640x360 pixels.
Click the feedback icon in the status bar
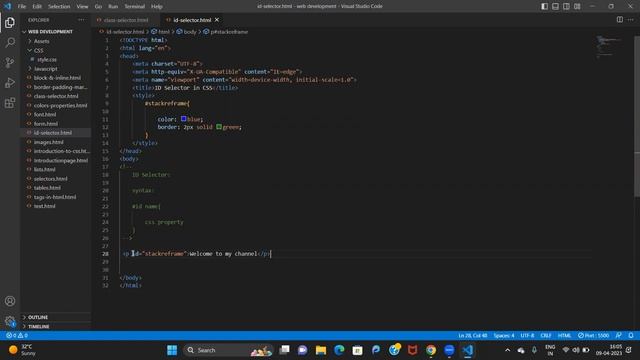coord(619,336)
